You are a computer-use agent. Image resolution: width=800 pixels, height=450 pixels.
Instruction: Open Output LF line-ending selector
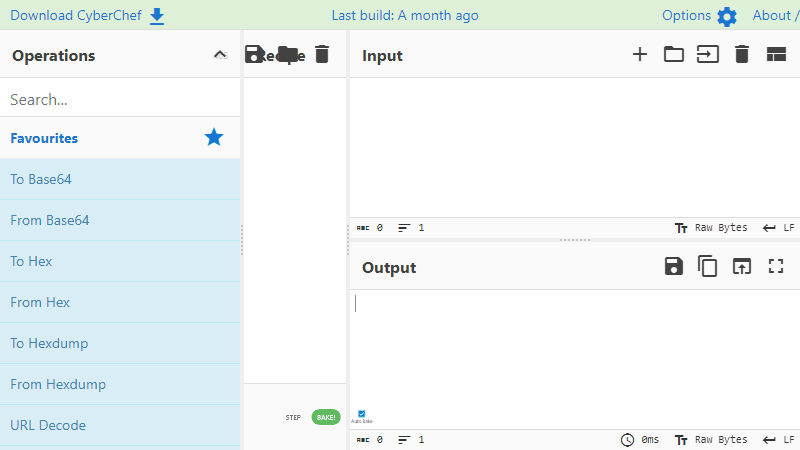point(779,440)
